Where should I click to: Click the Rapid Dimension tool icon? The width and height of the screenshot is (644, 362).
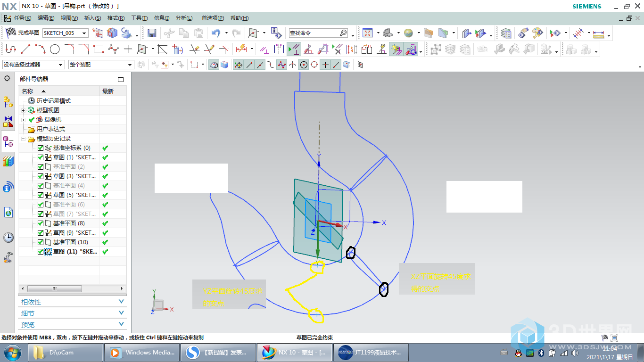pos(241,49)
